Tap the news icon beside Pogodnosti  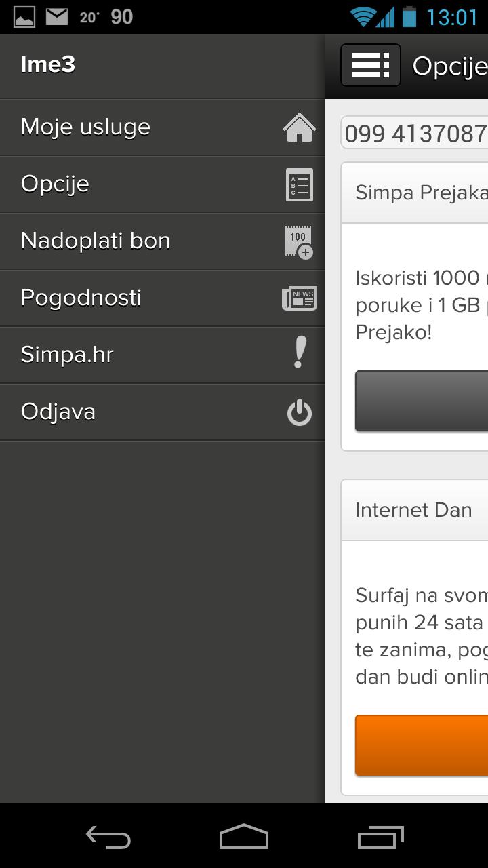point(299,298)
